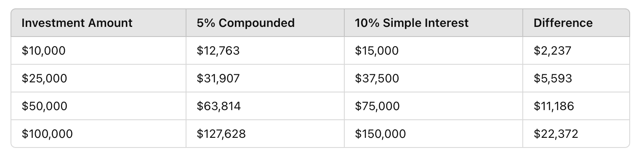Click the $150,000 simple interest cell
The height and width of the screenshot is (158, 644).
click(x=434, y=134)
